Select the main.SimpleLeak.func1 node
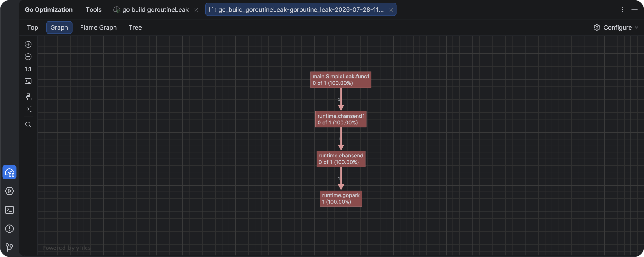Image resolution: width=644 pixels, height=257 pixels. pyautogui.click(x=341, y=80)
